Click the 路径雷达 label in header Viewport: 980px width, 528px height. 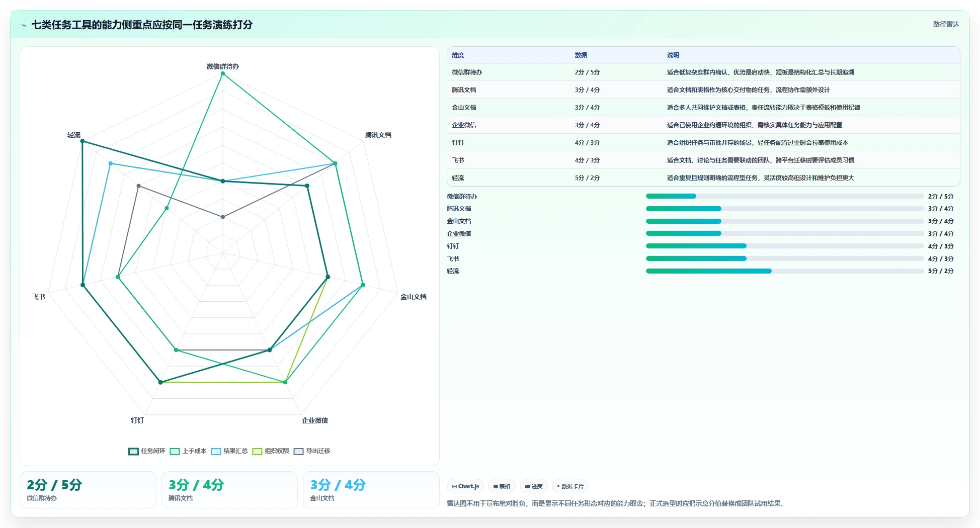pos(946,24)
